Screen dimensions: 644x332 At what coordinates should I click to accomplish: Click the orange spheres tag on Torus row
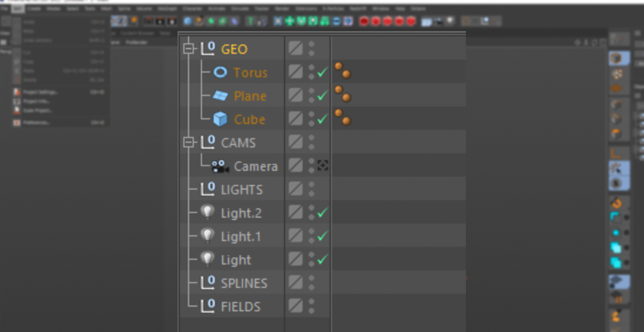tap(342, 70)
